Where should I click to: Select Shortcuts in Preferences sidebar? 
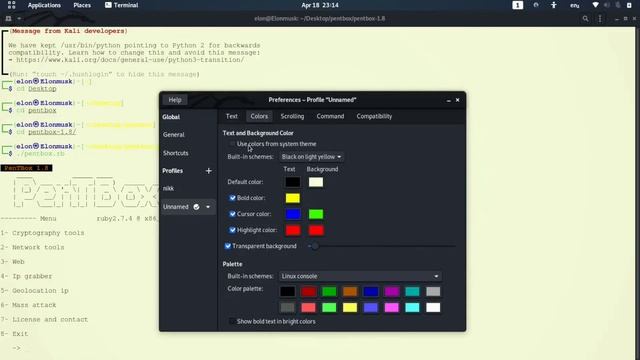point(176,153)
